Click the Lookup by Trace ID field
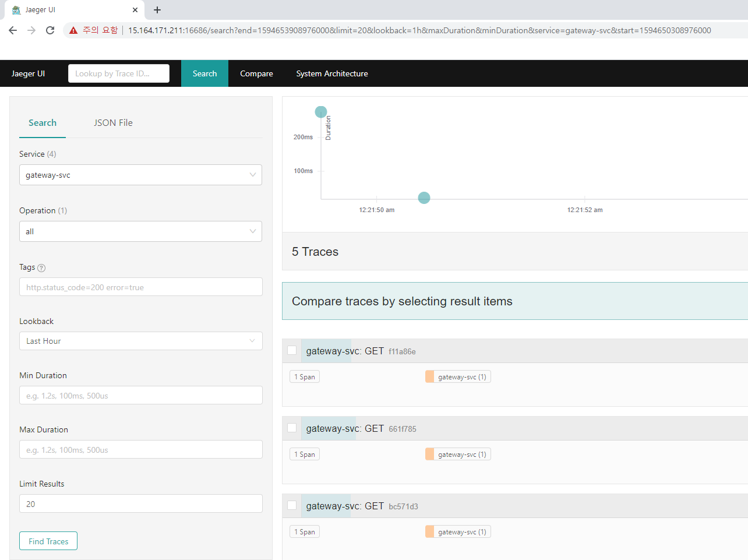748x560 pixels. point(119,73)
